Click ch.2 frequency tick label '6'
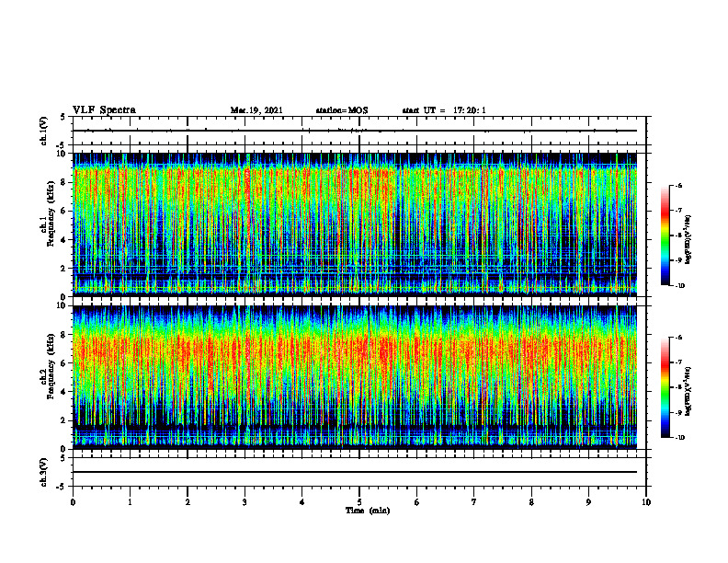This screenshot has height=563, width=728. (x=63, y=363)
